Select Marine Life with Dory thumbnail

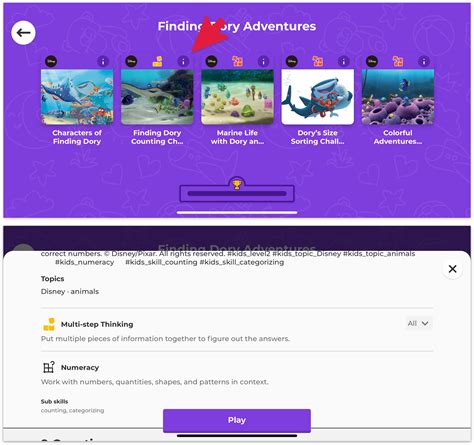click(x=237, y=97)
